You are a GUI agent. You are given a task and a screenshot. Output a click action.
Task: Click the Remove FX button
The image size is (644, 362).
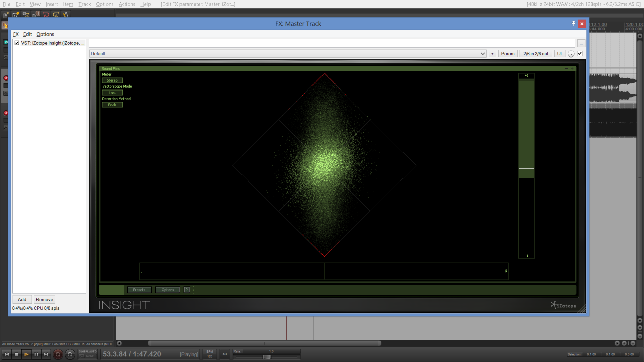(x=44, y=299)
